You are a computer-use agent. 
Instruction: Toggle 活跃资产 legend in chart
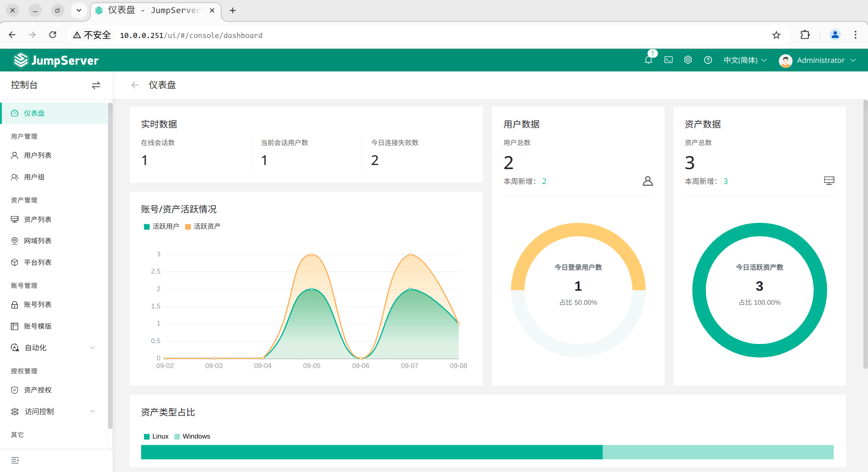click(203, 227)
